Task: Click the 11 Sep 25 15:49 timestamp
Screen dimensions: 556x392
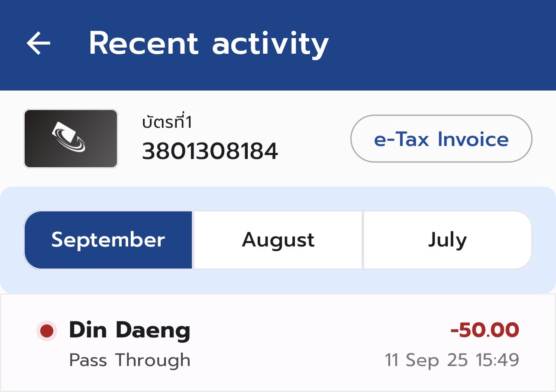Action: tap(452, 360)
